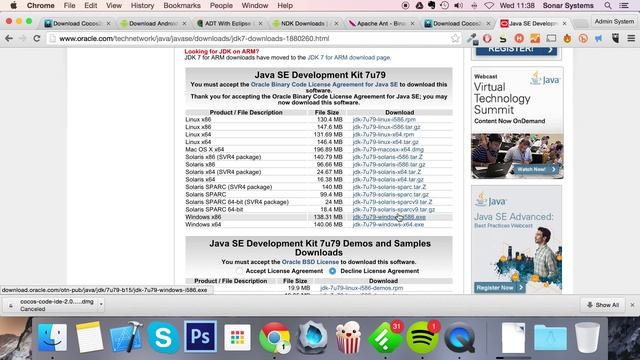This screenshot has width=640, height=360.
Task: Open the Trash in the Dock
Action: tap(587, 337)
